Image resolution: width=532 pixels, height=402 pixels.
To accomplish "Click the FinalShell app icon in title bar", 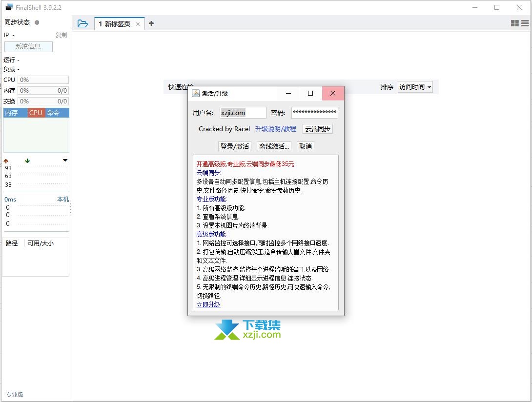I will point(9,7).
